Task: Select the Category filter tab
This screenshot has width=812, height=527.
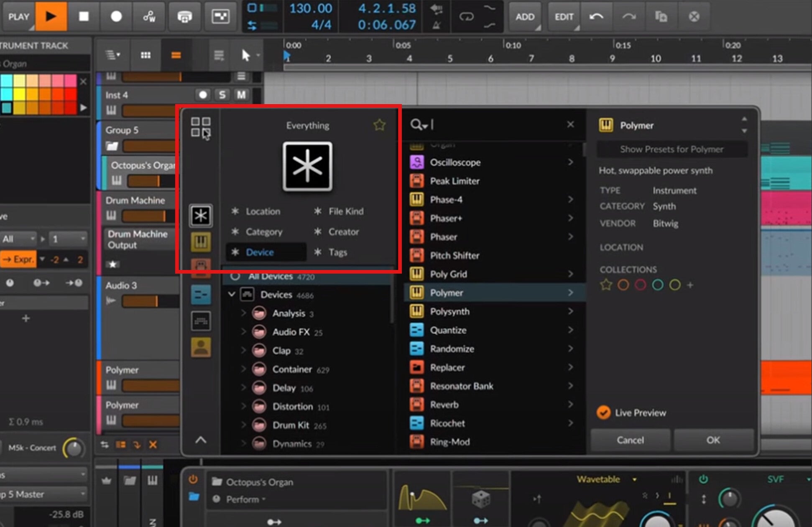Action: point(263,232)
